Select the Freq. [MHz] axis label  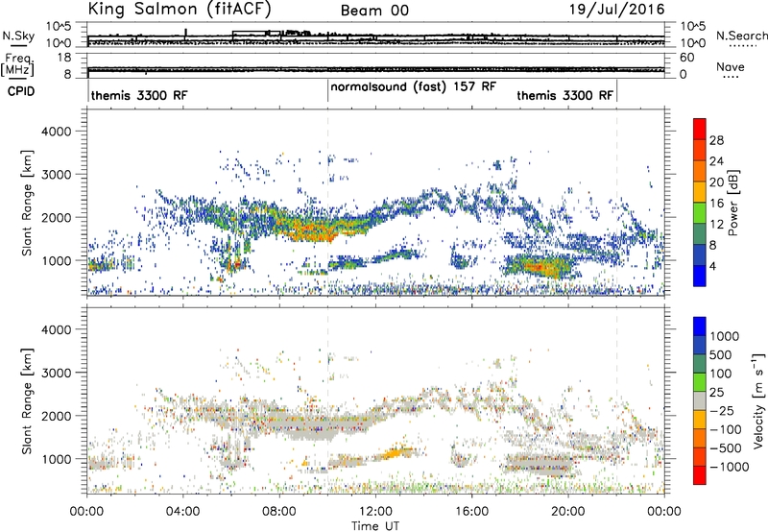[17, 64]
